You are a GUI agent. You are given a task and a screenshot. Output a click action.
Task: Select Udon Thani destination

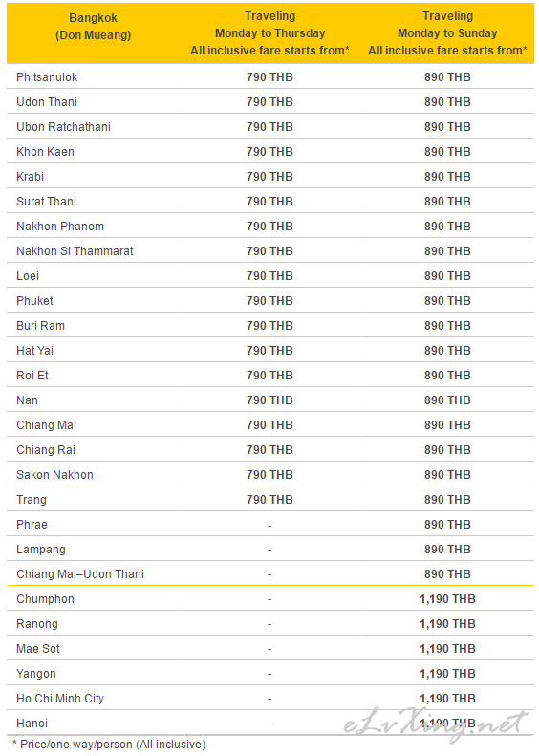click(x=47, y=102)
